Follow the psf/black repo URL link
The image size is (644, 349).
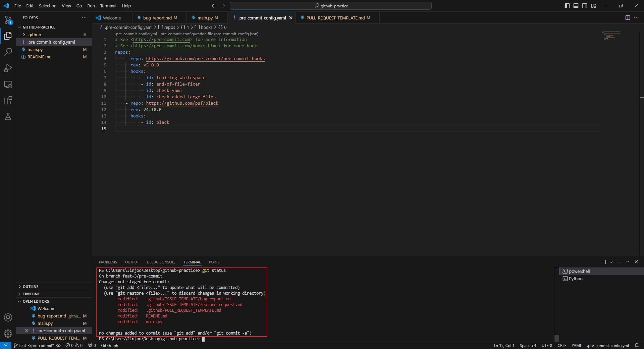coord(182,103)
